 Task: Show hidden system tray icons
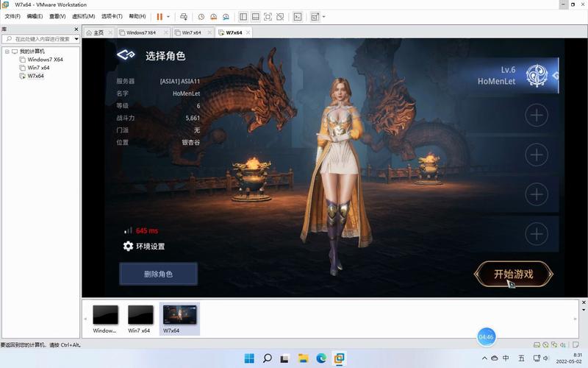click(x=484, y=358)
